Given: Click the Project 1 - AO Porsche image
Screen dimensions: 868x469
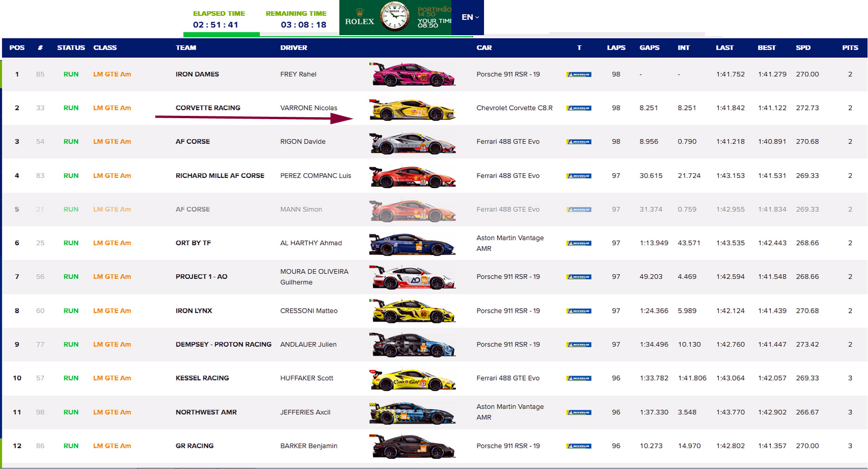Looking at the screenshot, I should [x=413, y=277].
